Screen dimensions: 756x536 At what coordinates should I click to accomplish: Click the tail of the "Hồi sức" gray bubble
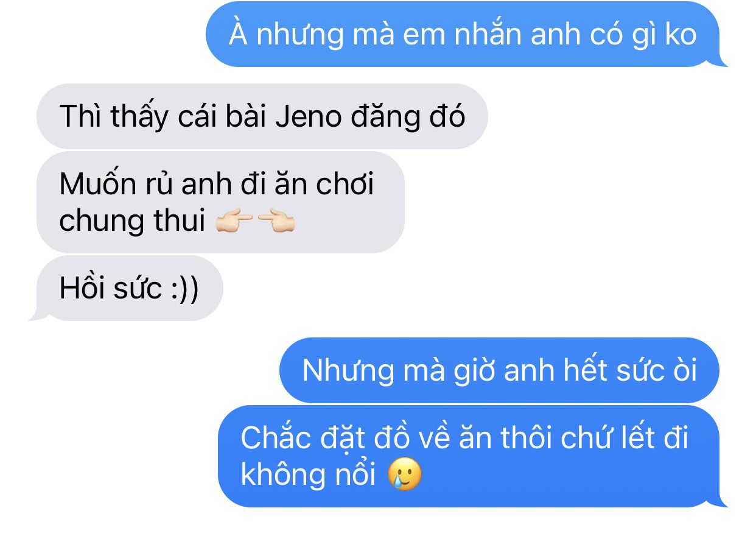coord(35,314)
